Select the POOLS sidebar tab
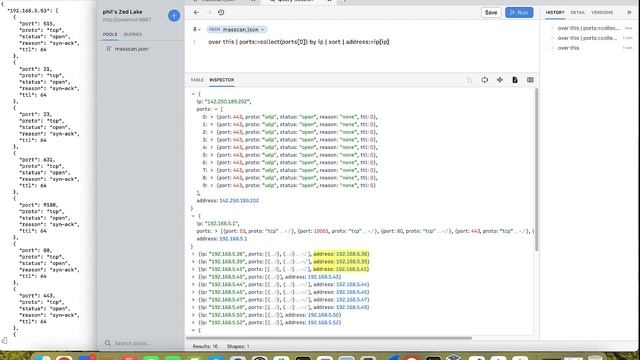Screen dimensions: 640x360 (110, 34)
